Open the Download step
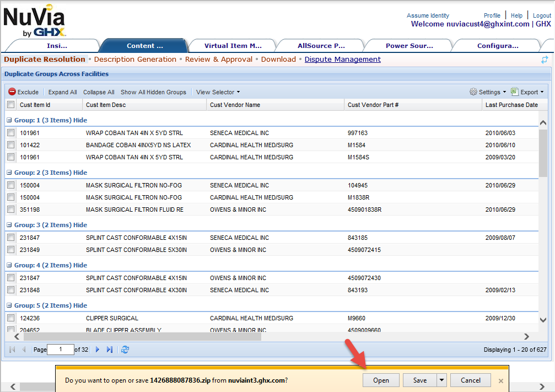 click(x=278, y=60)
